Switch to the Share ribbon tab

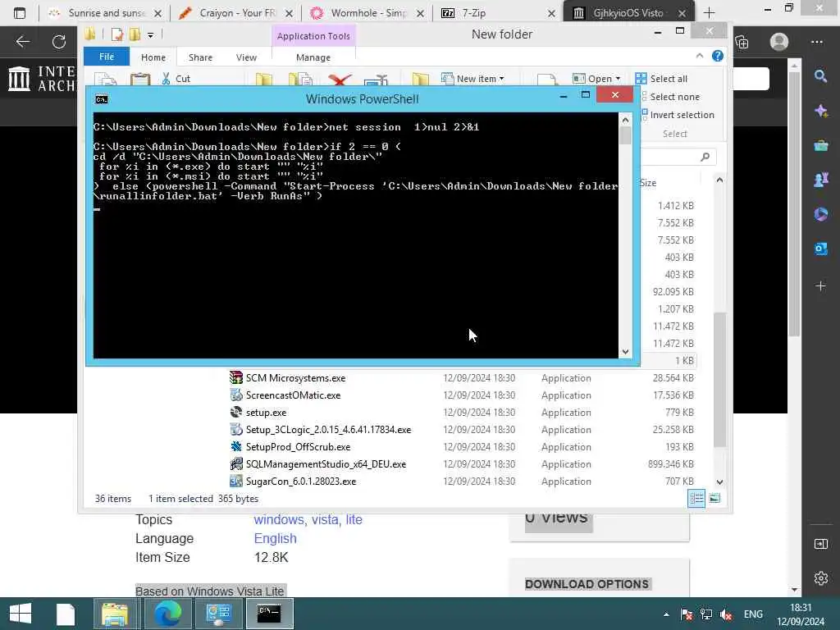point(200,57)
